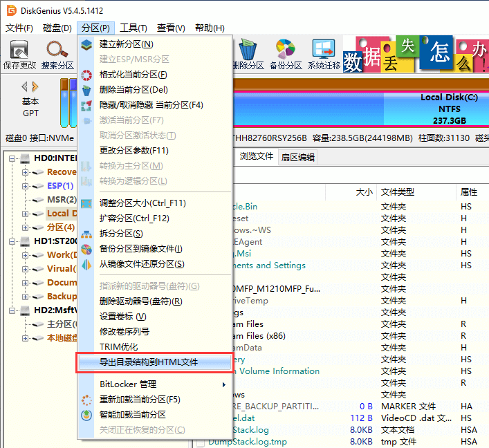This screenshot has width=489, height=448.
Task: Select the DumpStack.log.tmp file row
Action: coord(341,442)
